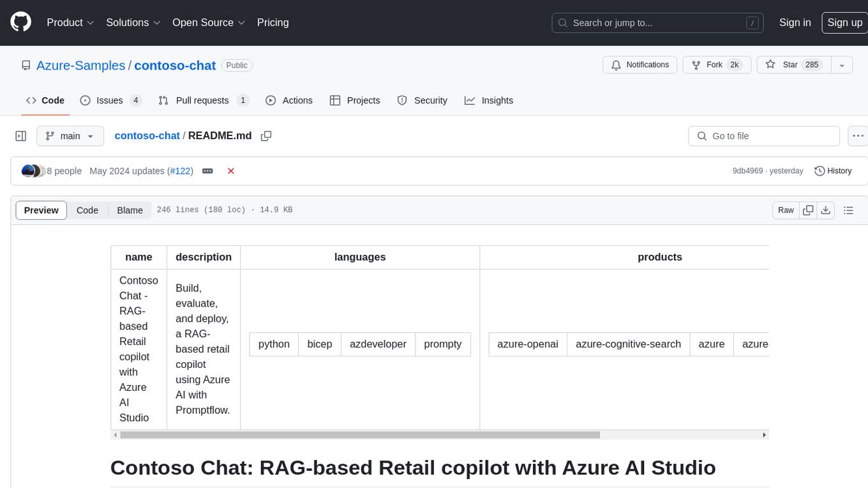Open the Actions tab
Viewport: 868px width, 488px height.
(289, 100)
